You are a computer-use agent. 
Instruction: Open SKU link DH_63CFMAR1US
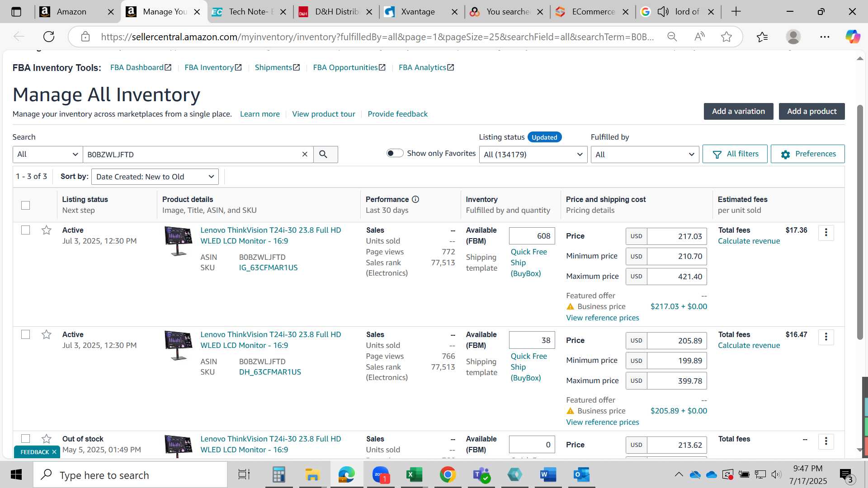click(x=270, y=372)
